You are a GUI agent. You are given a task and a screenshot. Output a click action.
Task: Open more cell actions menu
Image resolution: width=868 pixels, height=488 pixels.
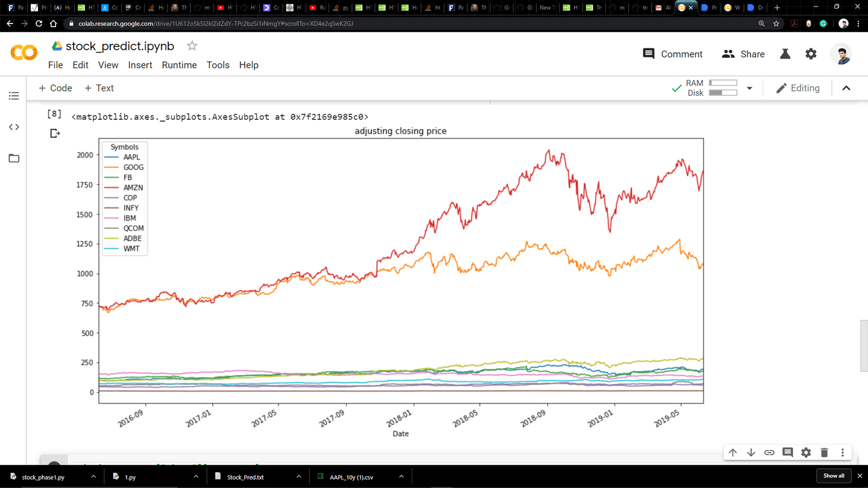click(843, 452)
